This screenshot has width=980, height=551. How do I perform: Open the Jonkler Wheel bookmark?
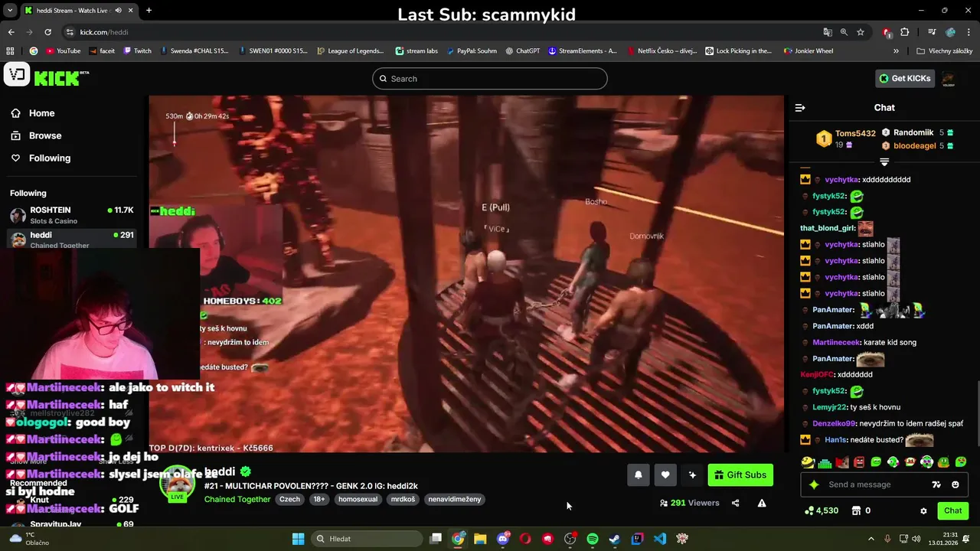pos(808,51)
